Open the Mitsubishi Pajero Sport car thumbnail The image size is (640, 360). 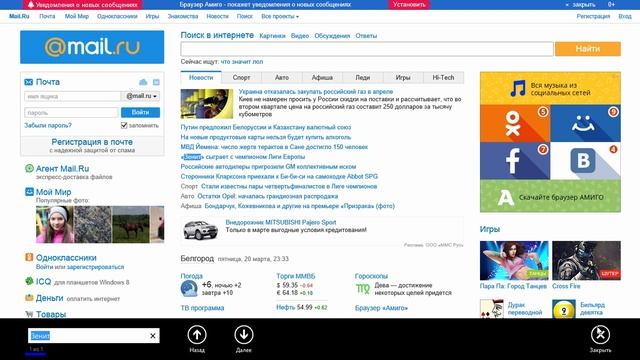201,230
